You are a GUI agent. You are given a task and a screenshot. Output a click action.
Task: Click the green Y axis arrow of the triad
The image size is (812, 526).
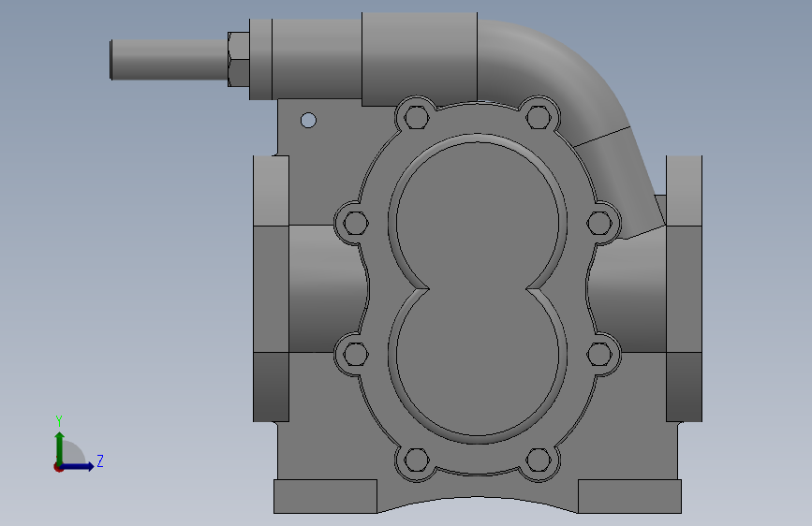point(60,447)
